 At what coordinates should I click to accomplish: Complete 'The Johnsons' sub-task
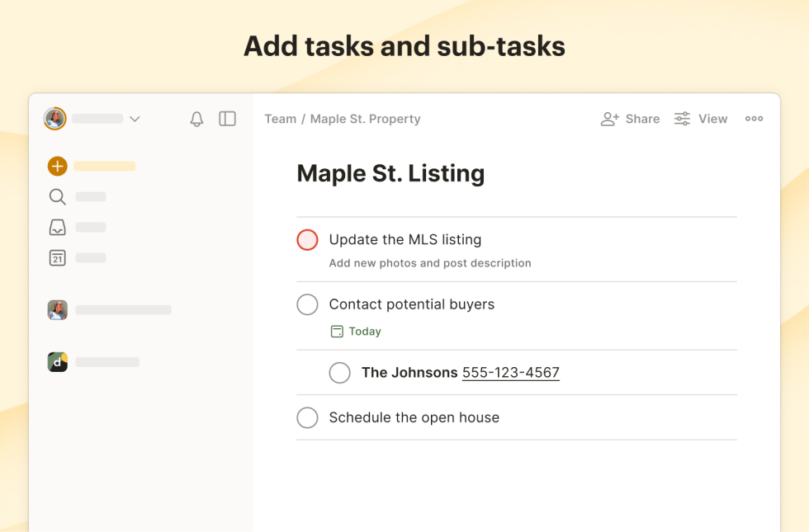340,373
